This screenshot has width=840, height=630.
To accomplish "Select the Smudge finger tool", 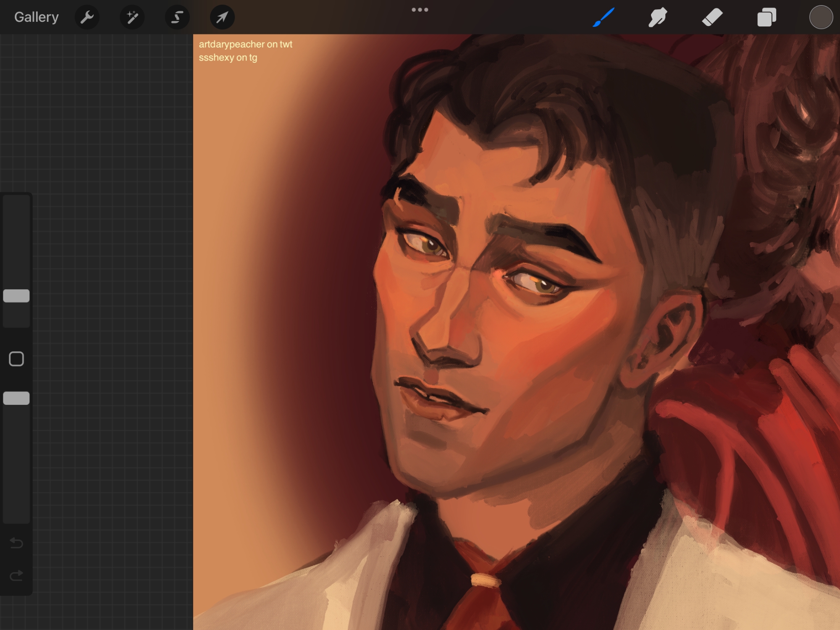I will [657, 17].
